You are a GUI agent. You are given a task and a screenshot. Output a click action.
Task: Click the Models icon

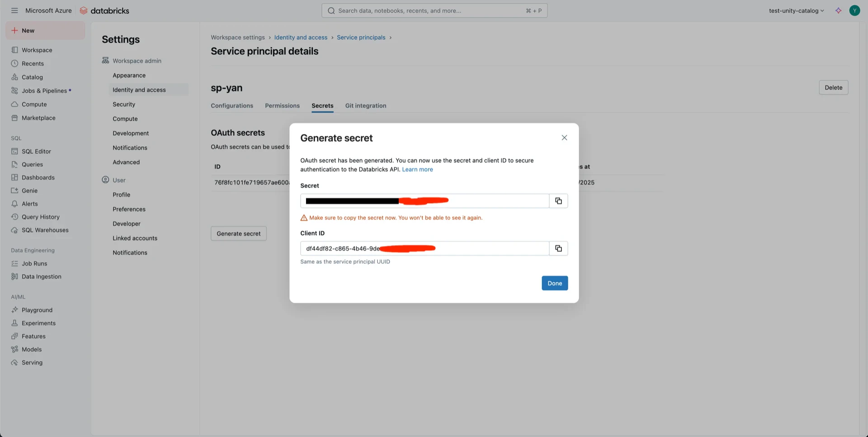coord(14,349)
